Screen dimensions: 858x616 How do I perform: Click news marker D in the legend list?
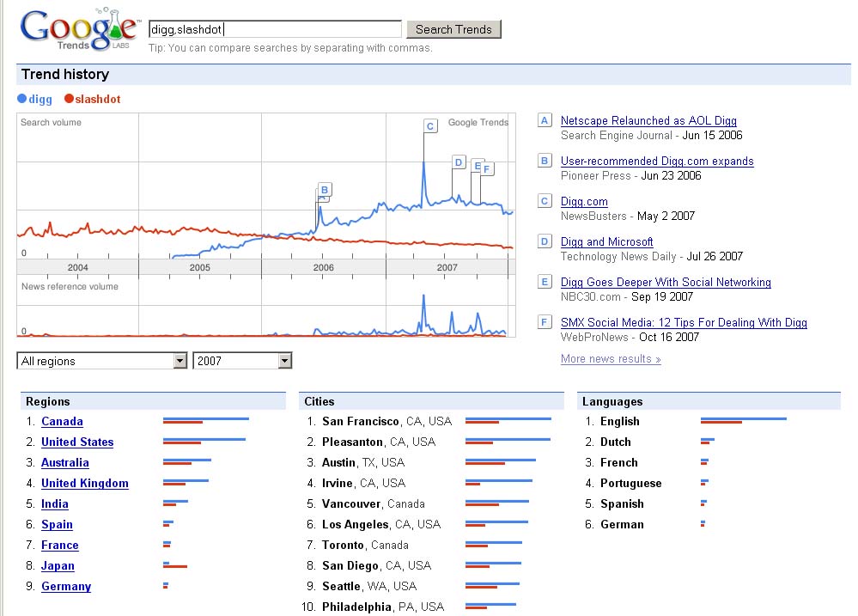545,241
